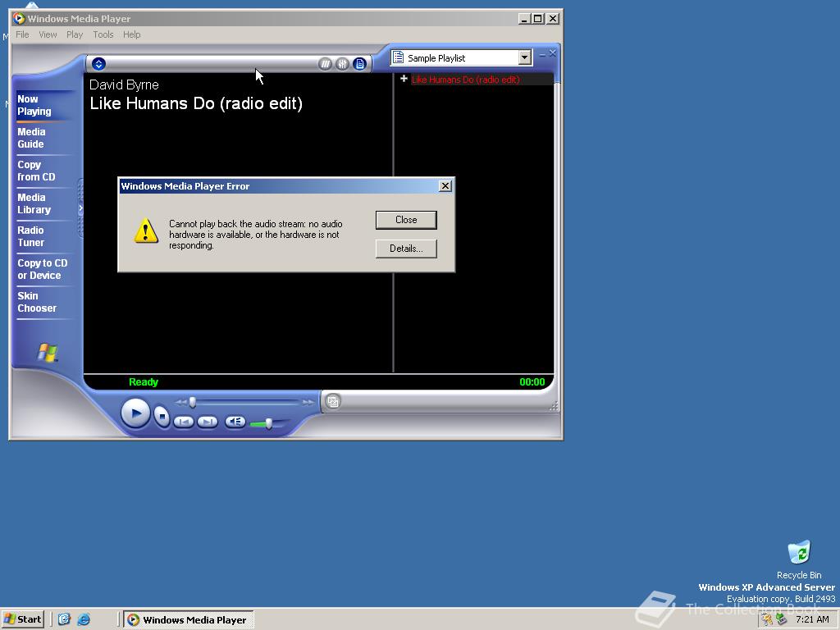Click the Windows logo in the sidebar
This screenshot has width=840, height=630.
click(48, 353)
